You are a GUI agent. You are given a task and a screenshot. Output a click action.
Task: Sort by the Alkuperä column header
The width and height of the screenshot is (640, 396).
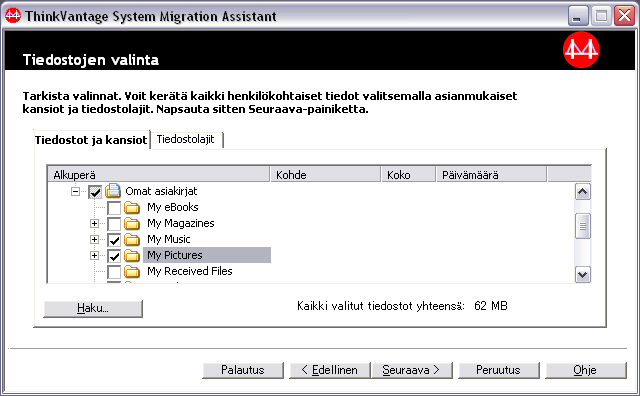click(158, 175)
